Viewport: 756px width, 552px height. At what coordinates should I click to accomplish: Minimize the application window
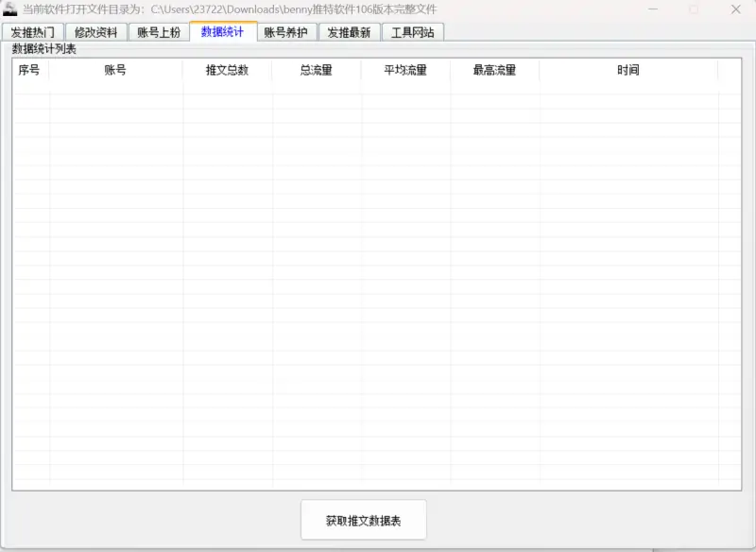(x=651, y=9)
